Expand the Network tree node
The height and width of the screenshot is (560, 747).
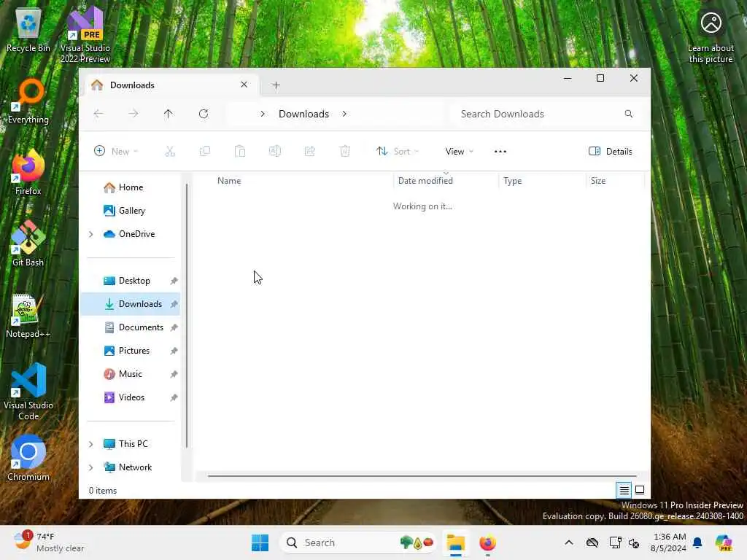91,467
